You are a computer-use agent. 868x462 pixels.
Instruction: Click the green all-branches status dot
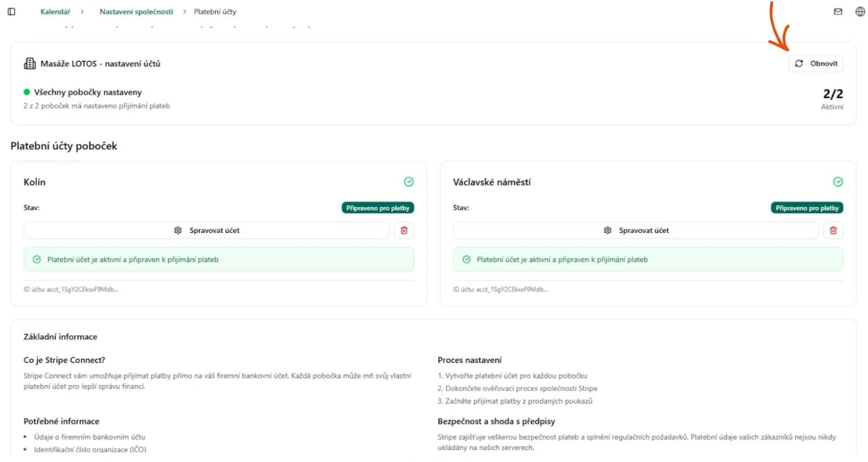tap(27, 92)
